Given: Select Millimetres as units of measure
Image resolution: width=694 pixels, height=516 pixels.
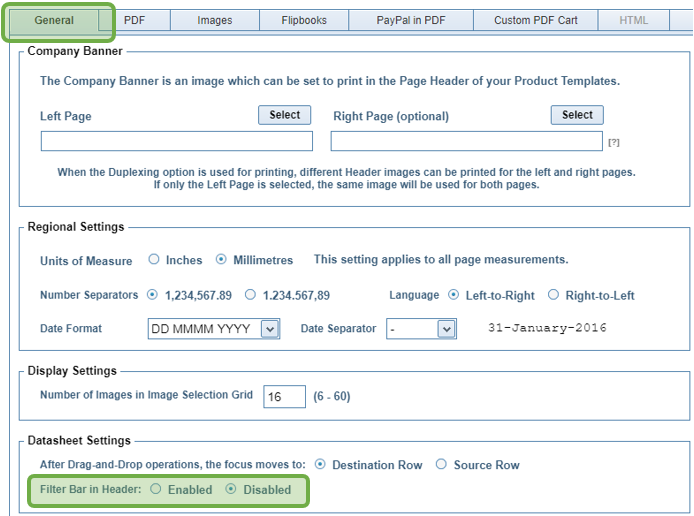Looking at the screenshot, I should [x=221, y=260].
